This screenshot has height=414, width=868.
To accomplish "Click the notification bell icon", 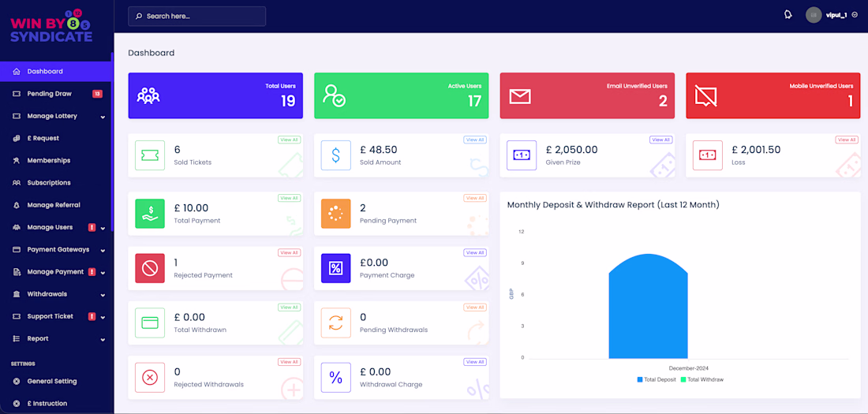I will click(x=788, y=15).
